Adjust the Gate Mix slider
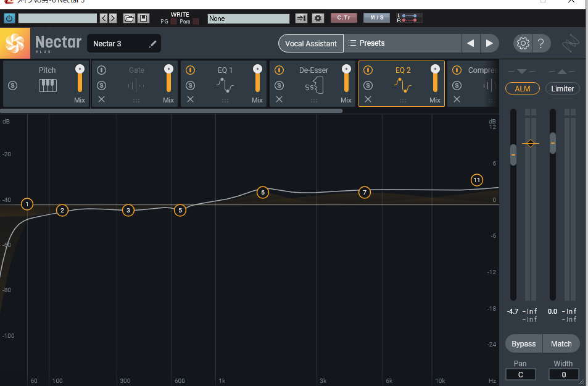 click(168, 78)
